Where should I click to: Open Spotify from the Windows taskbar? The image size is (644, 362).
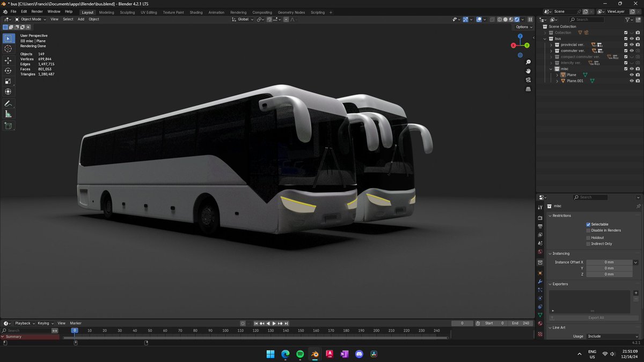coord(300,354)
